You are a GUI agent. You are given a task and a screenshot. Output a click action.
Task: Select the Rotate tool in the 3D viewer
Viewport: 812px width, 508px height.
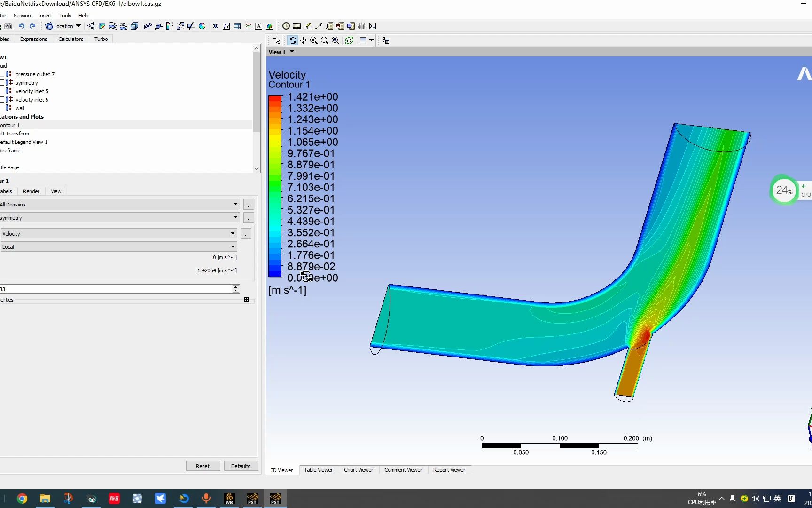[x=293, y=40]
